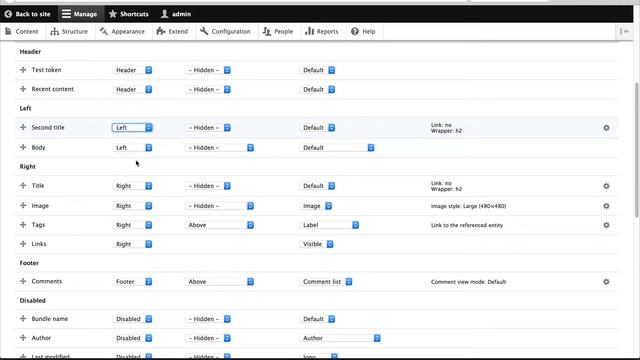Screen dimensions: 640x360
Task: Open region dropdown for Links row
Action: pos(132,244)
